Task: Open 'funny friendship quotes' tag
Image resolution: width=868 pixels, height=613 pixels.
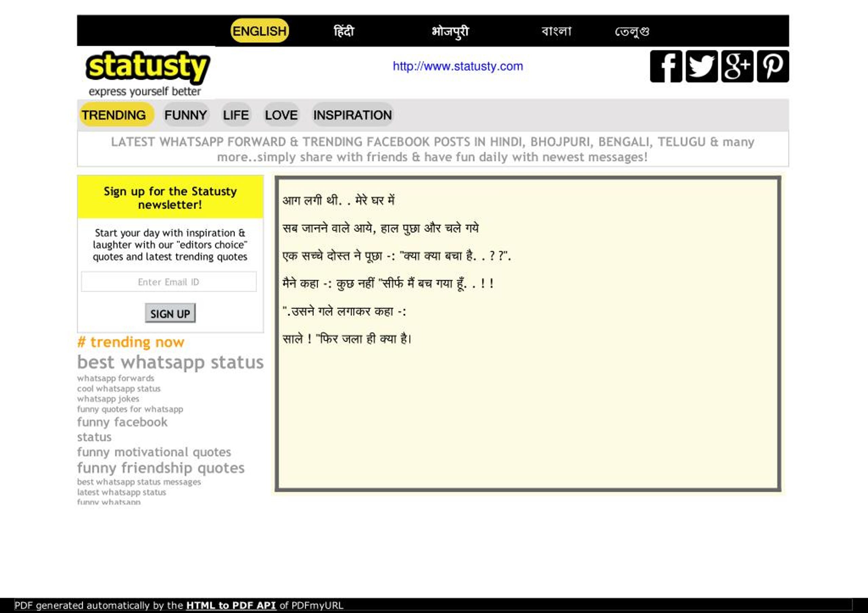Action: coord(161,468)
